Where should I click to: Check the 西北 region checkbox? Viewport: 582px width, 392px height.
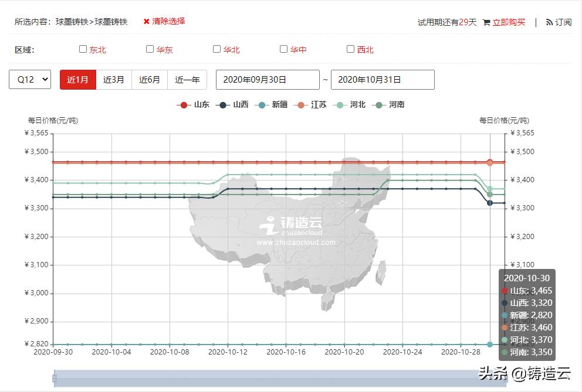(350, 49)
